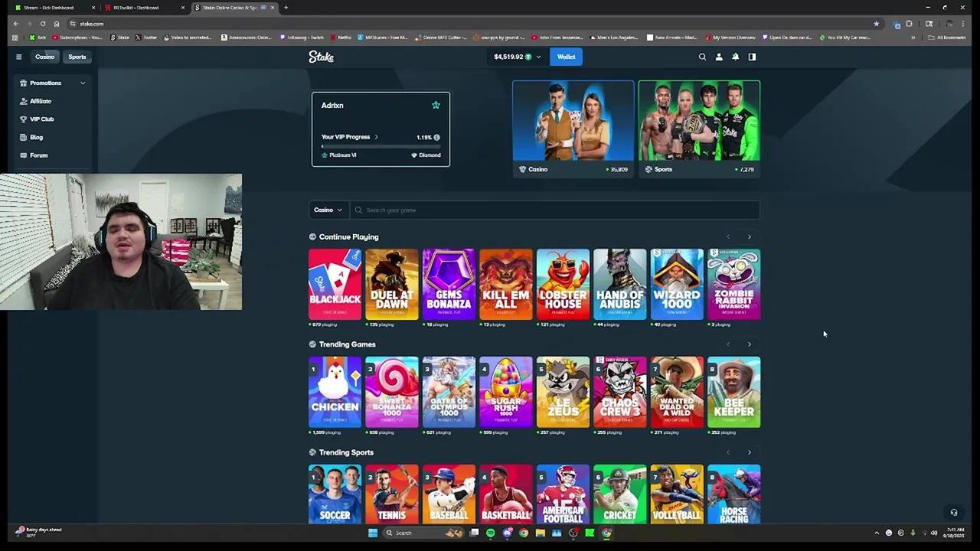
Task: Launch Zombie Rabbit Invasion game
Action: [x=733, y=284]
